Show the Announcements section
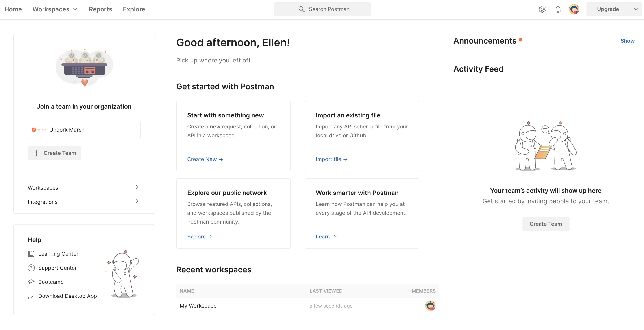Image resolution: width=644 pixels, height=330 pixels. (627, 41)
